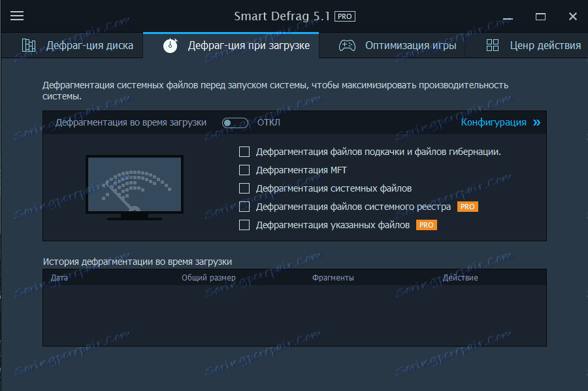Open the hamburger menu
Screen dimensions: 588x391
(x=17, y=16)
